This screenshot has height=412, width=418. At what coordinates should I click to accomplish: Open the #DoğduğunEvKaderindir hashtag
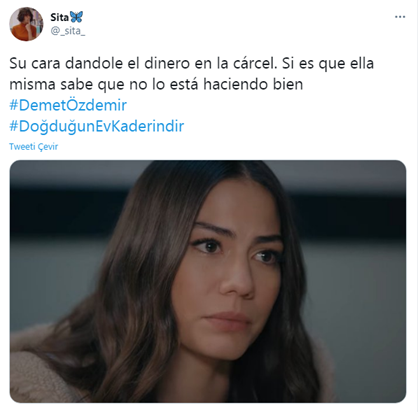(97, 126)
